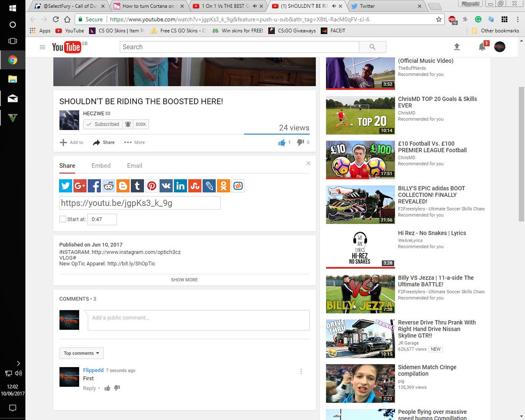The width and height of the screenshot is (525, 420).
Task: Open the Top comments sort dropdown
Action: [x=81, y=353]
